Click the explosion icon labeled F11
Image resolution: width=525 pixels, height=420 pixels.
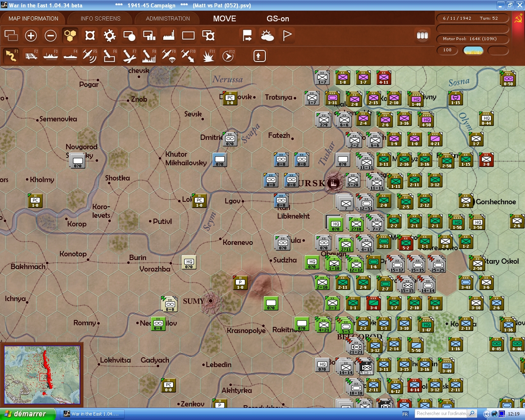[208, 56]
